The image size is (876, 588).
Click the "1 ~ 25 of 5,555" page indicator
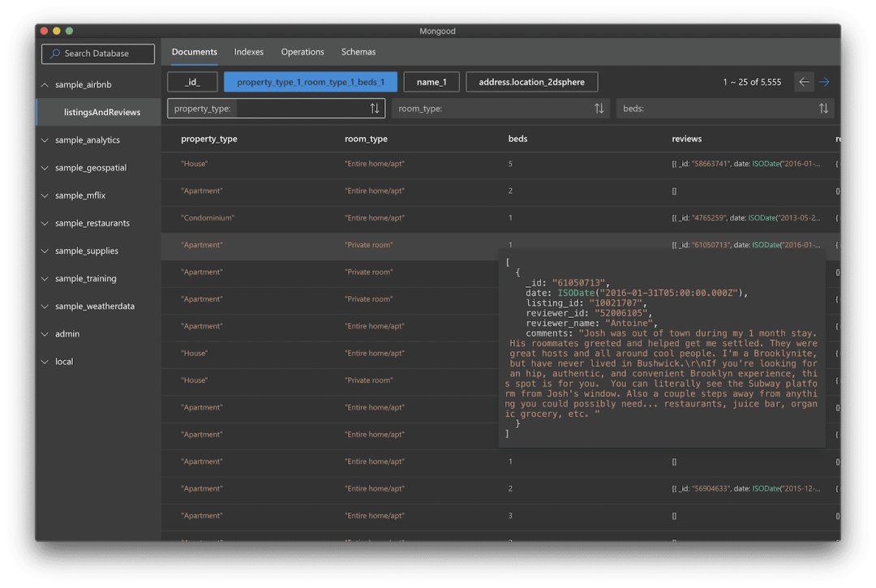(752, 82)
